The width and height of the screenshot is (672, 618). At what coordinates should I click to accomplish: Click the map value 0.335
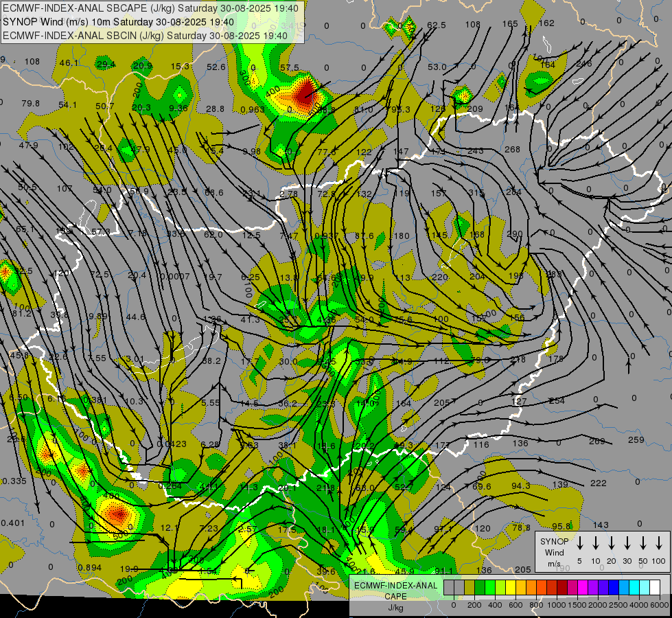pos(14,481)
